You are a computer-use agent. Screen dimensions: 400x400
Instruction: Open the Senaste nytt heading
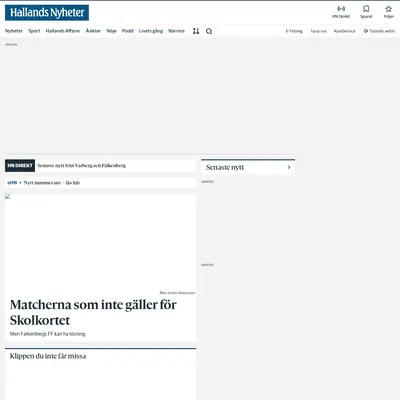225,167
